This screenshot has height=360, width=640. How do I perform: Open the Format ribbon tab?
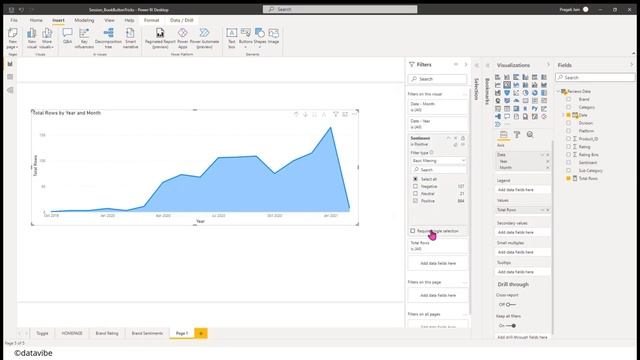[x=151, y=20]
